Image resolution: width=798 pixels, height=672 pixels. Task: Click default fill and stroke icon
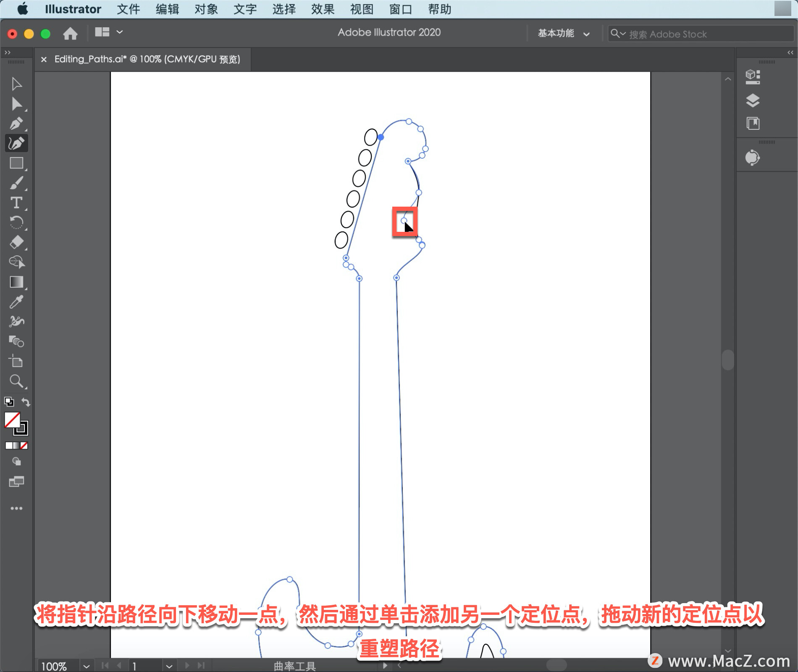(9, 402)
